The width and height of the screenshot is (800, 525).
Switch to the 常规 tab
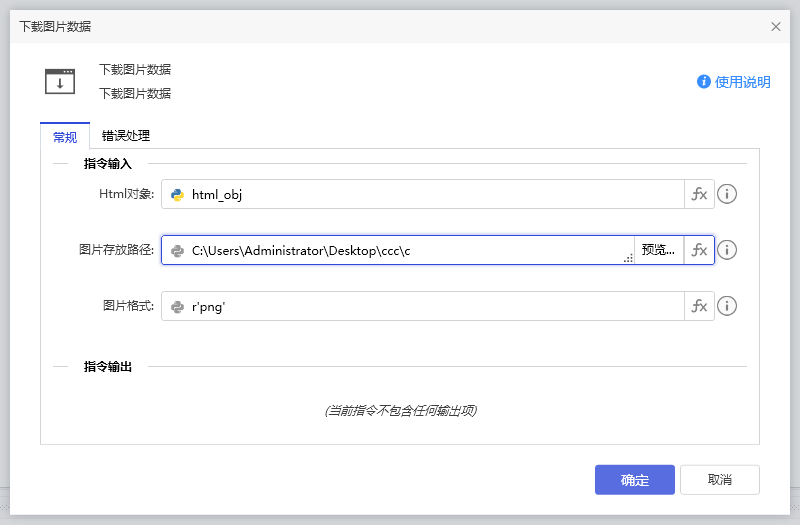click(x=65, y=136)
